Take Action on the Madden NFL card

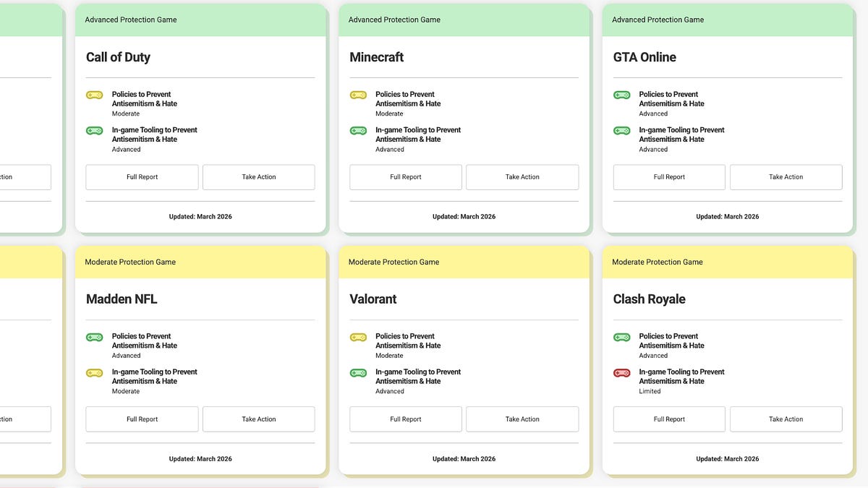click(259, 419)
